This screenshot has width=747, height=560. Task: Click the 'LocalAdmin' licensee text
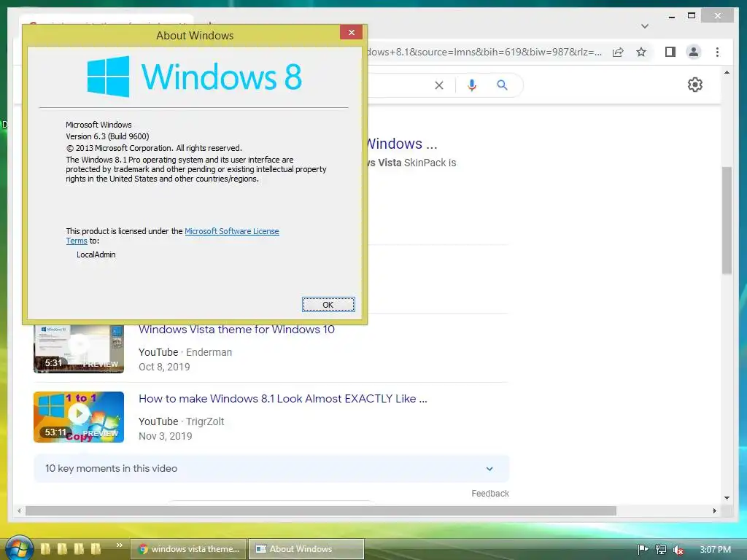pos(96,254)
